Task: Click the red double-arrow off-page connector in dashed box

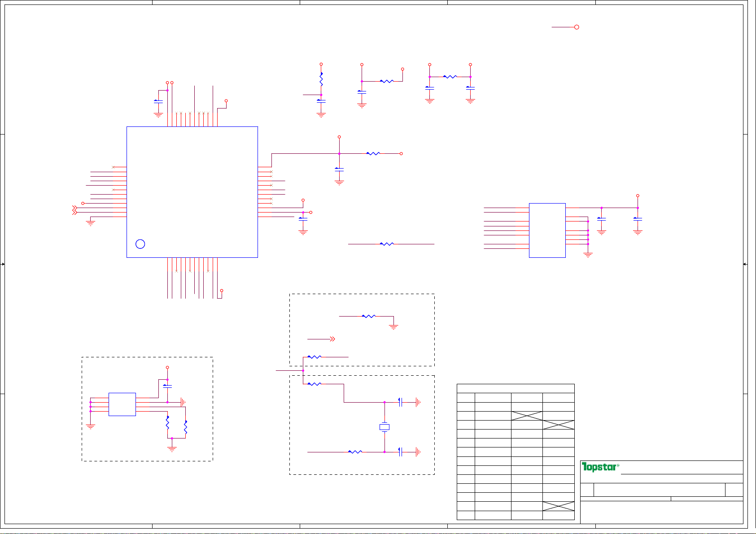Action: [332, 339]
